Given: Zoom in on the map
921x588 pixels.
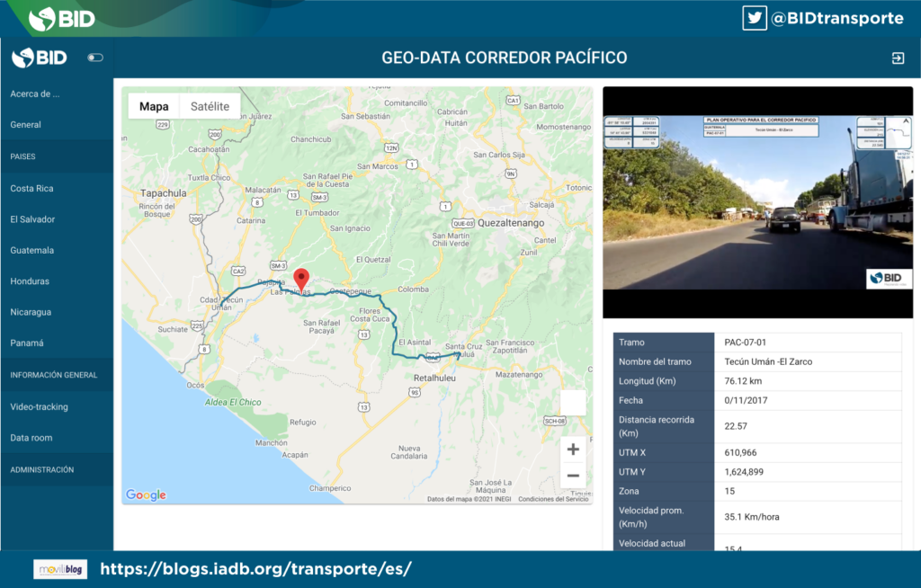Looking at the screenshot, I should [573, 450].
